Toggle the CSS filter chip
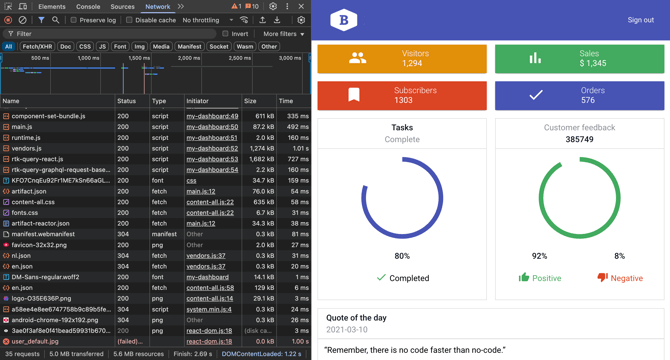The width and height of the screenshot is (670, 360). (x=85, y=47)
